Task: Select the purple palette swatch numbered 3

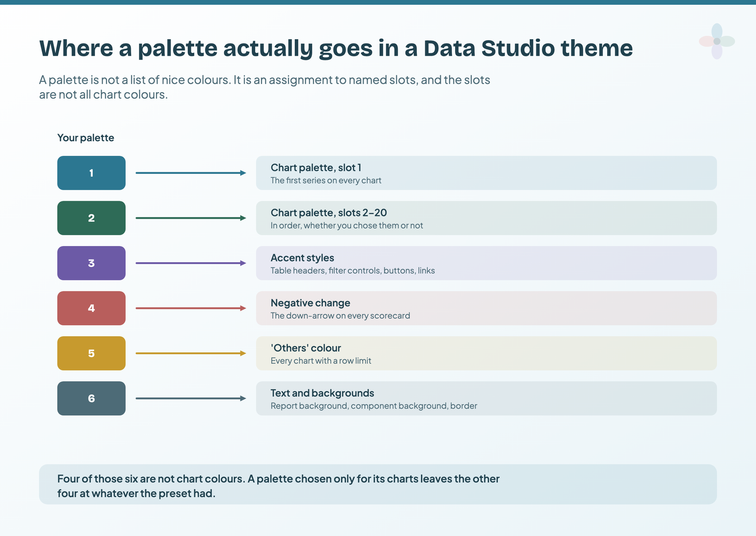Action: [91, 263]
